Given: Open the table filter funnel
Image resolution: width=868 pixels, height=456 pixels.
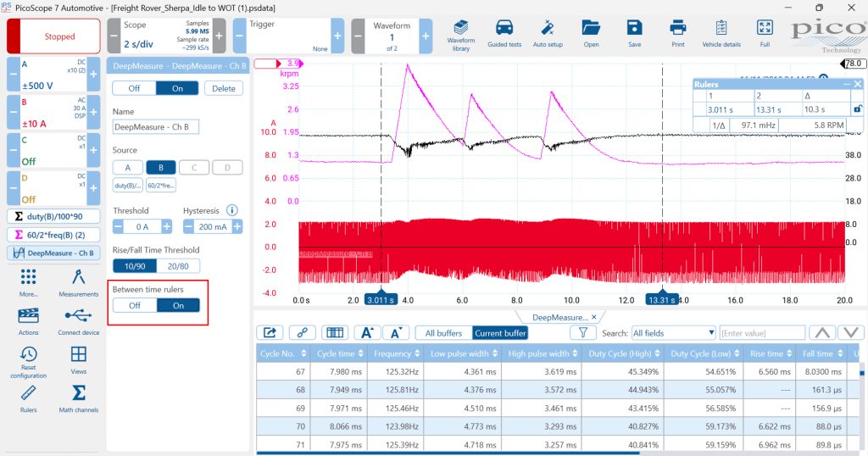Looking at the screenshot, I should point(583,332).
